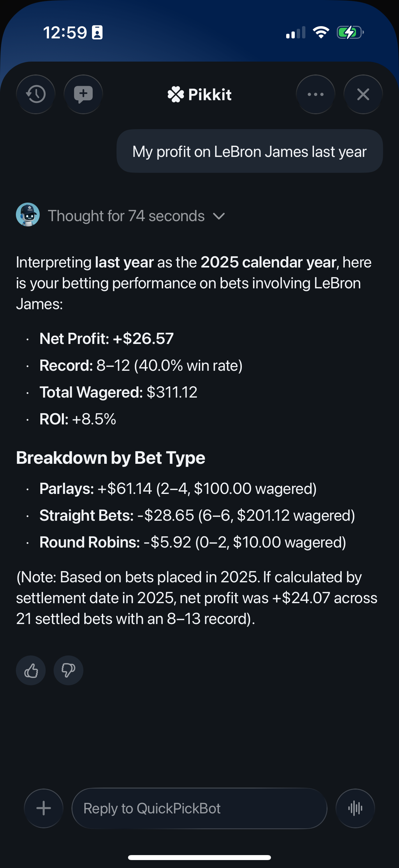Open the three-dots more options menu

point(316,94)
